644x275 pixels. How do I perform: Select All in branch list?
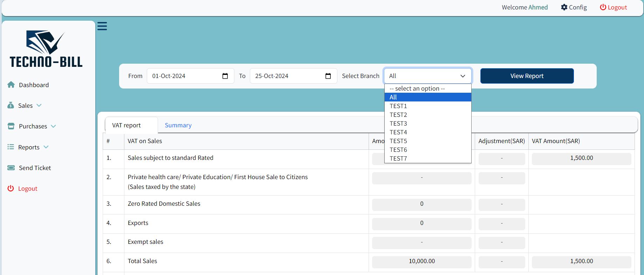[x=428, y=97]
